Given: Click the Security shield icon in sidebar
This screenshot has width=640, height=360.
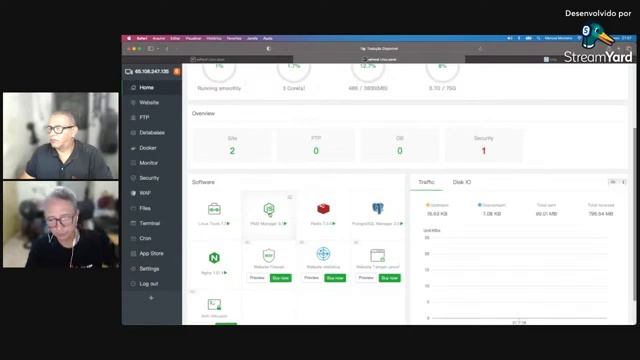Looking at the screenshot, I should point(133,178).
